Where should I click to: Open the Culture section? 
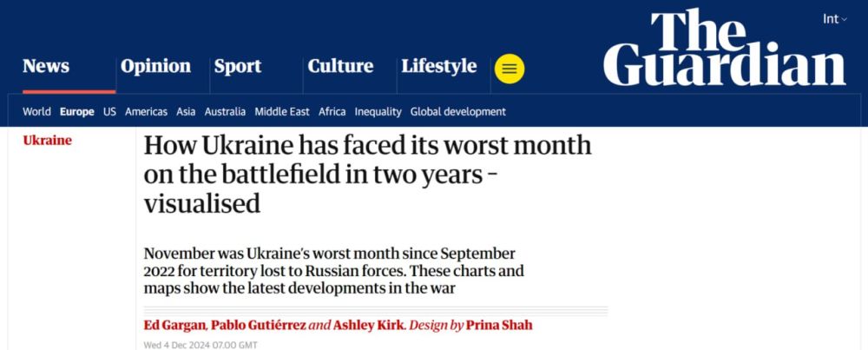[x=340, y=66]
